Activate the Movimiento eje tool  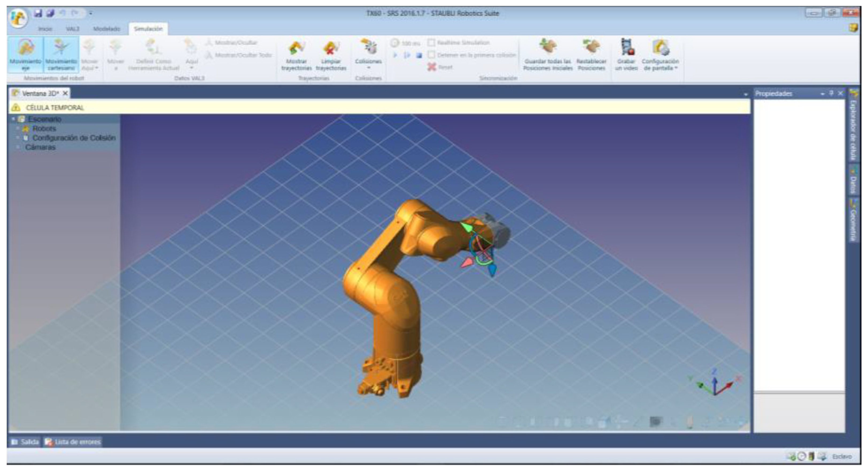(x=26, y=54)
